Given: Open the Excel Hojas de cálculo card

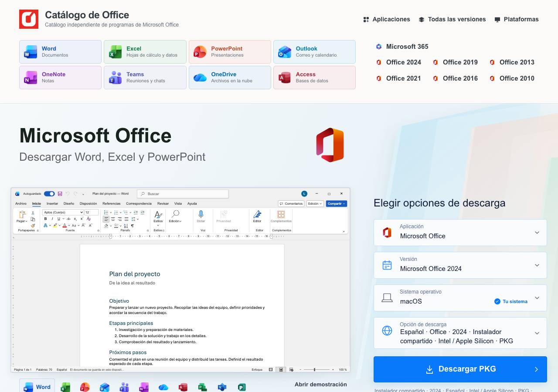Looking at the screenshot, I should [145, 52].
